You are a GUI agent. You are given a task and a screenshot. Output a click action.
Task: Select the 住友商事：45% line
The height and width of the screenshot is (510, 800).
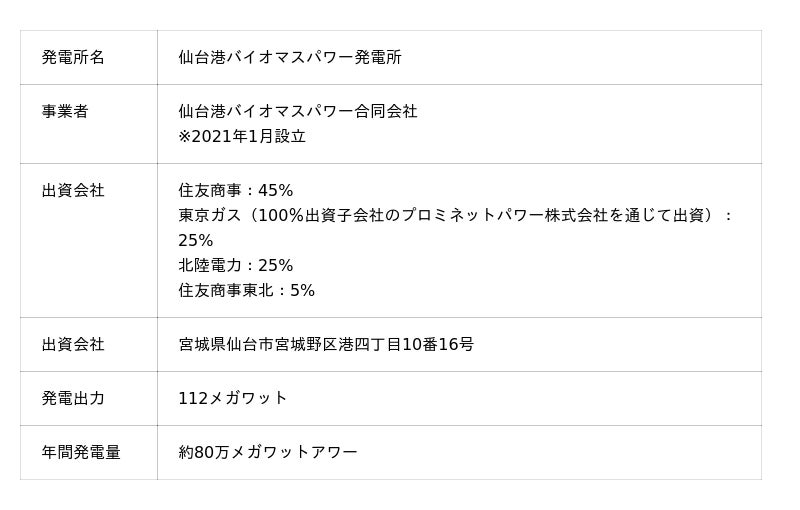pyautogui.click(x=236, y=191)
